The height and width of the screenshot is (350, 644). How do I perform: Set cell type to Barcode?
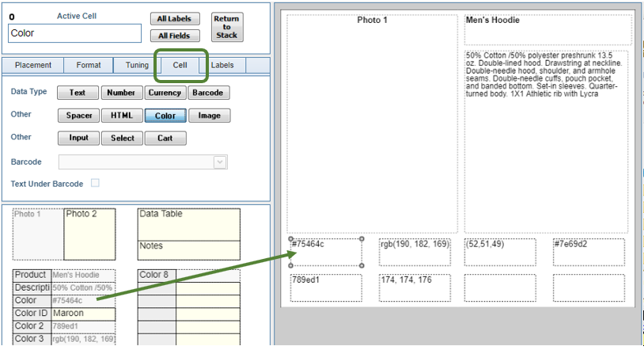tap(209, 93)
